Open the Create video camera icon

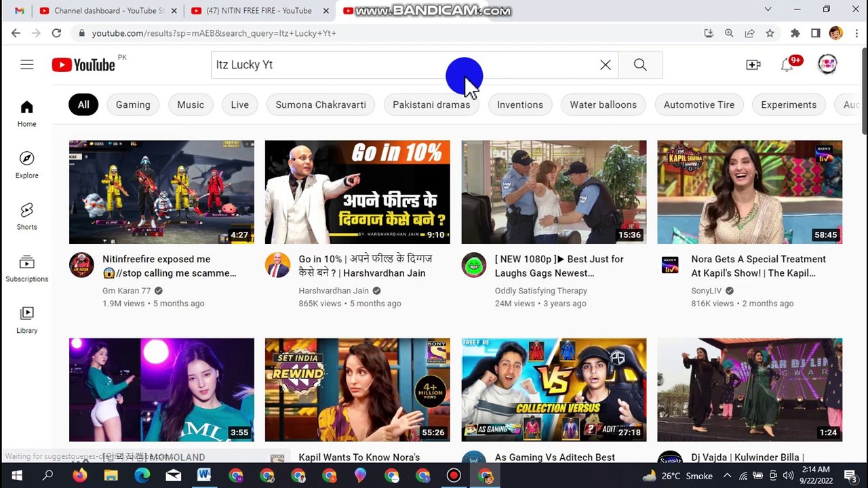pos(753,64)
